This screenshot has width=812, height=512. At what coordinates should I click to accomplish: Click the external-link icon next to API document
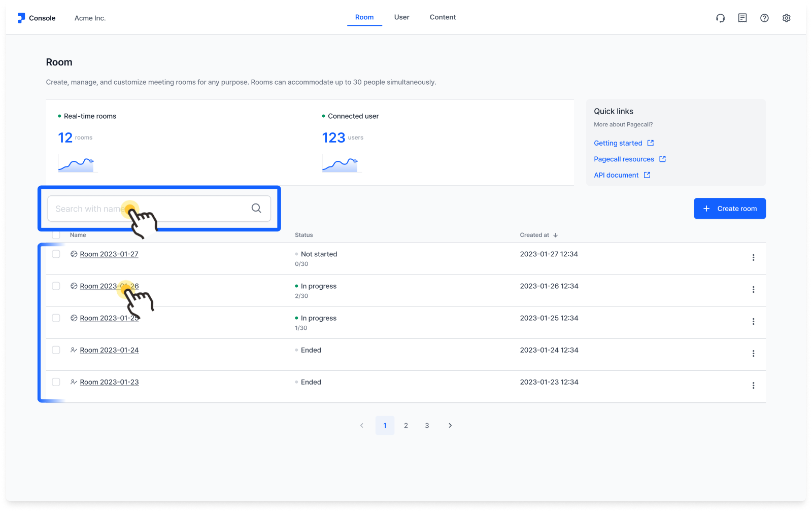[647, 175]
